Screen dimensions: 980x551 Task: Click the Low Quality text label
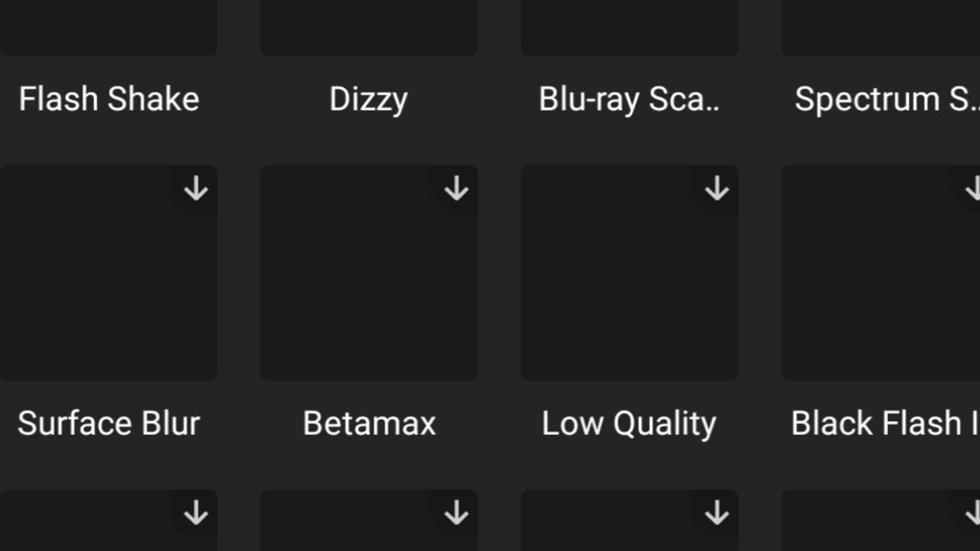629,425
